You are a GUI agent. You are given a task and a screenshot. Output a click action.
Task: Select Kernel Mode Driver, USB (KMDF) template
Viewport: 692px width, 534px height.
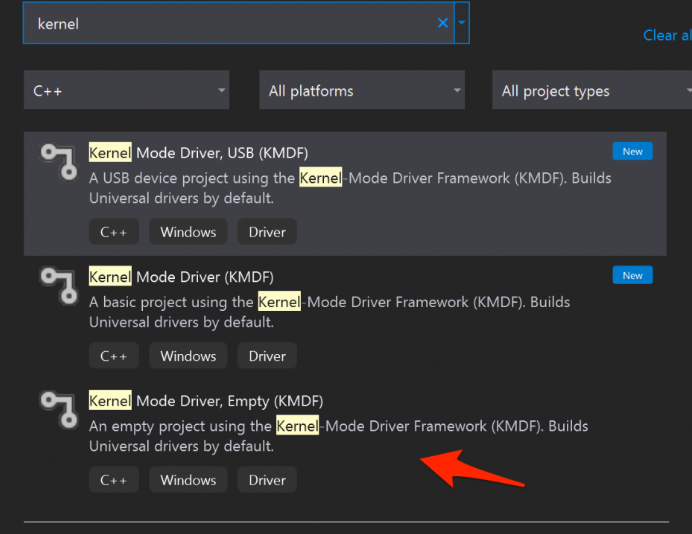pos(198,152)
